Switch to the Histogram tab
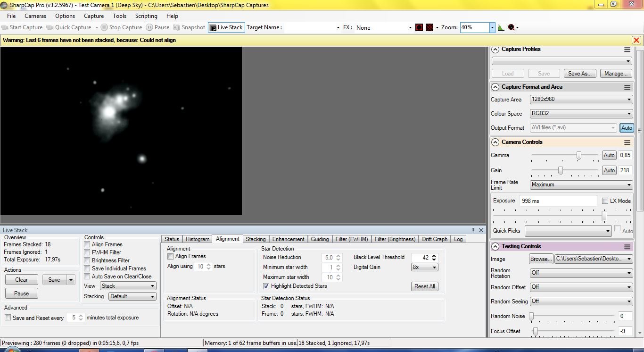The image size is (644, 352). pos(198,239)
